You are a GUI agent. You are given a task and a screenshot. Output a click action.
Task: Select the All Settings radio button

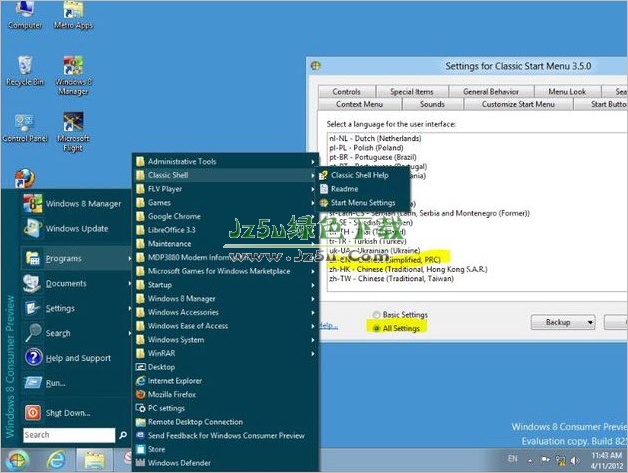click(x=397, y=328)
